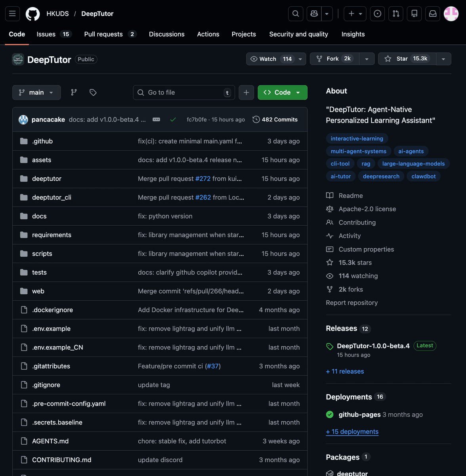
Task: View branches via the branch icon
Action: click(x=74, y=92)
